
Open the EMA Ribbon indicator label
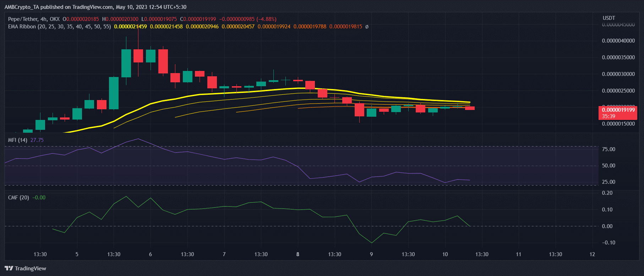[x=59, y=27]
